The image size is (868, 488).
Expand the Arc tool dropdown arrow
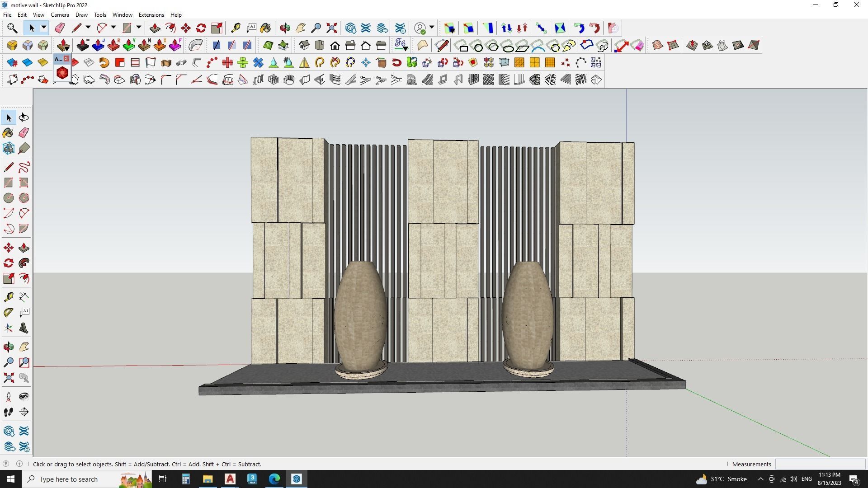click(113, 28)
